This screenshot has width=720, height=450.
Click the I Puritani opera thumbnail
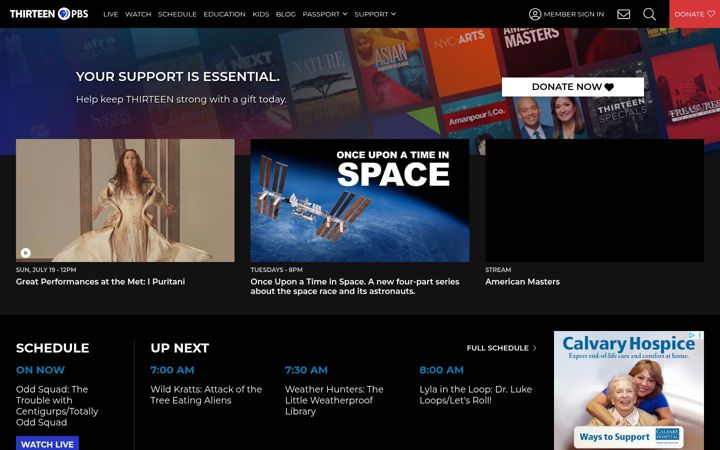tap(125, 200)
